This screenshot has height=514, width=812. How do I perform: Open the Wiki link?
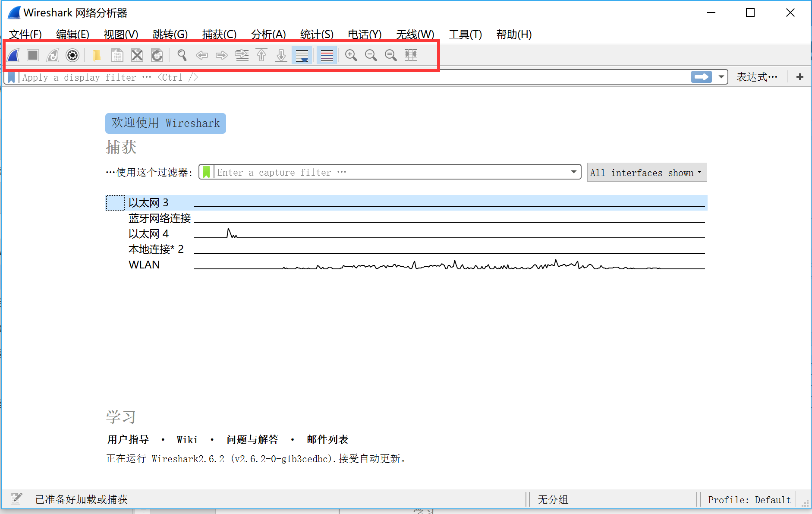click(x=187, y=440)
